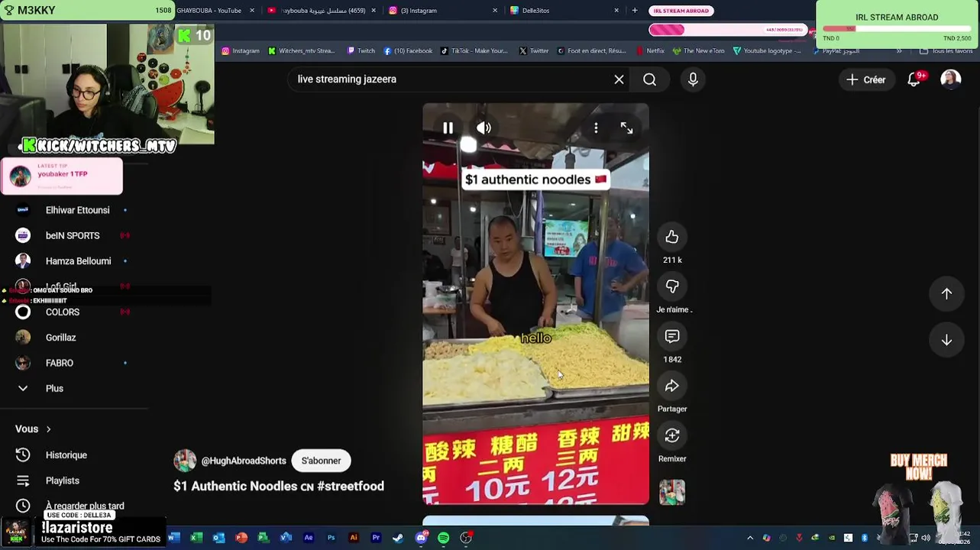The height and width of the screenshot is (550, 980).
Task: Share the Short with Partager
Action: (x=672, y=386)
